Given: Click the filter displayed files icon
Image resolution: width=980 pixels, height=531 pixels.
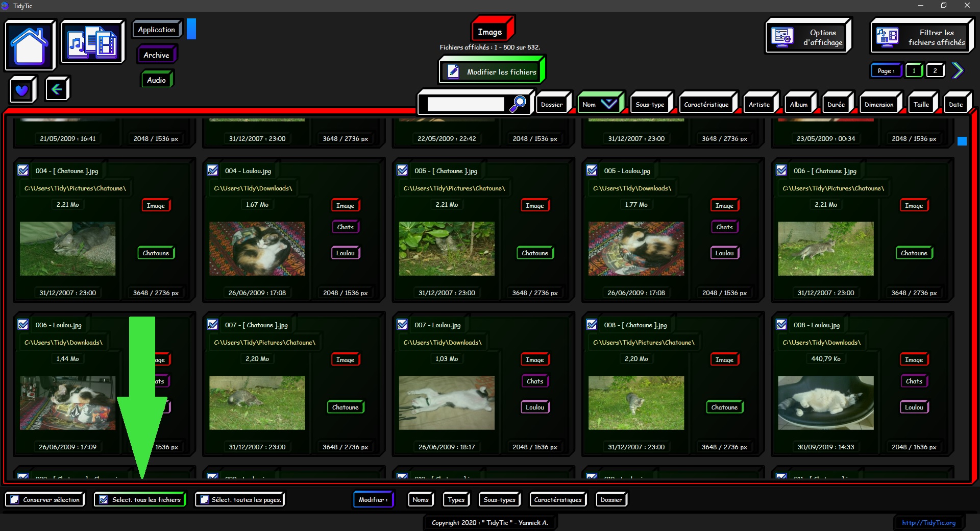Looking at the screenshot, I should (887, 37).
